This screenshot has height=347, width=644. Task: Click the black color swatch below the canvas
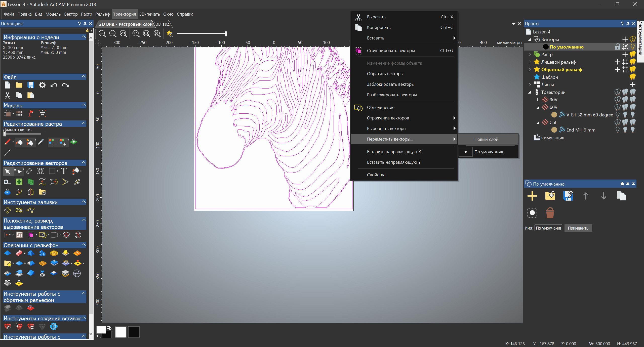[134, 332]
